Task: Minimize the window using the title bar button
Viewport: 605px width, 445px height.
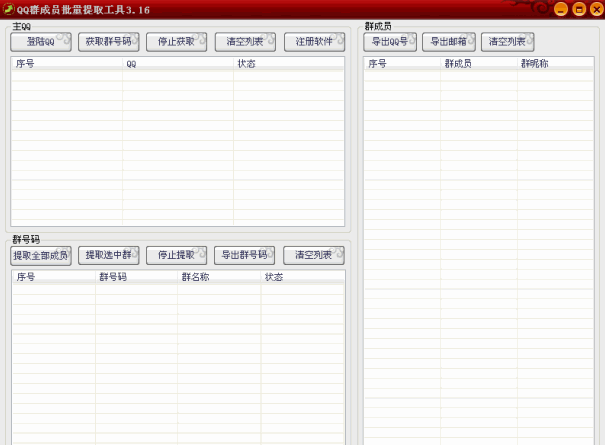Action: point(561,9)
